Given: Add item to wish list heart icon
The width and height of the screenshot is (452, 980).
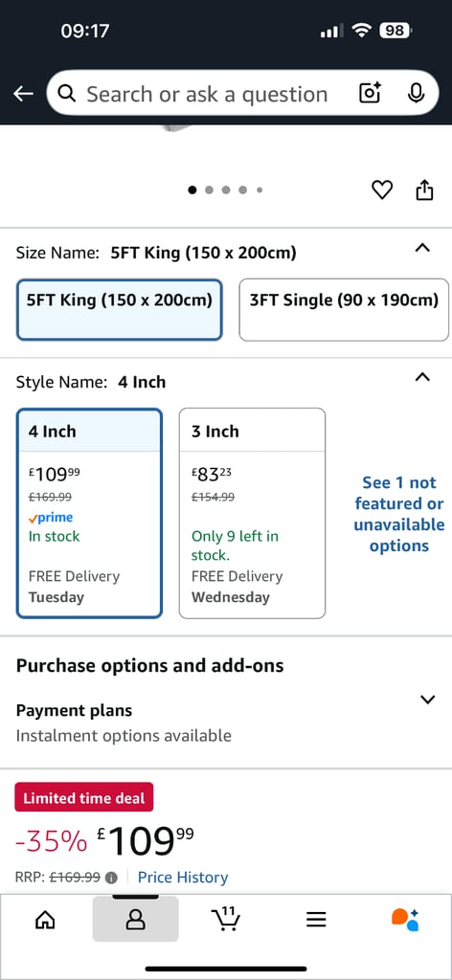Looking at the screenshot, I should 382,189.
